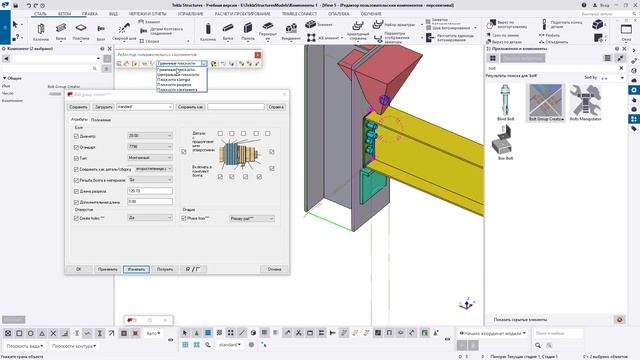The image size is (640, 360).
Task: Open the Phase value dropdown
Action: 252,219
